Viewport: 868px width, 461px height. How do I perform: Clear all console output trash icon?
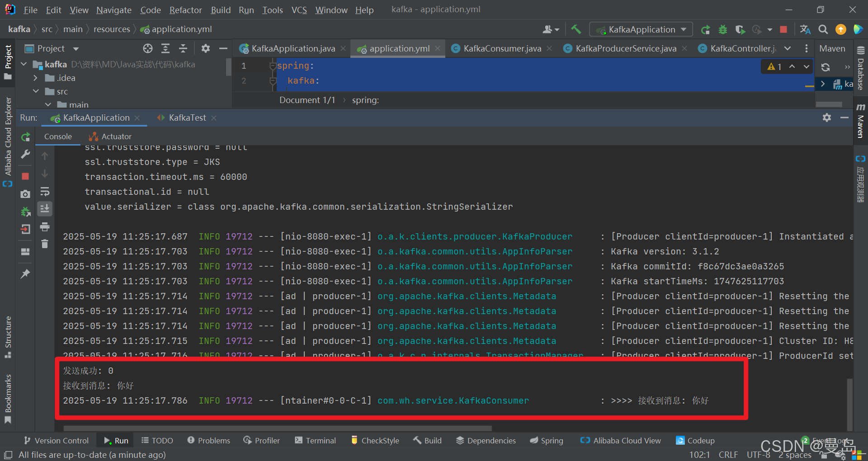pyautogui.click(x=45, y=244)
